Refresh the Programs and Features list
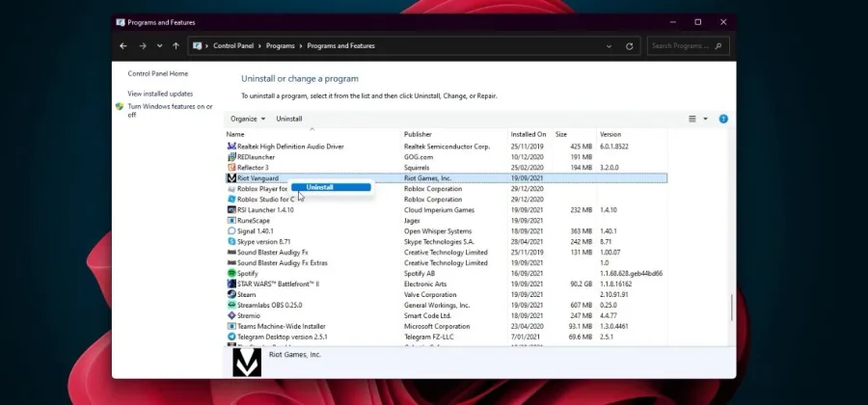The image size is (868, 405). [630, 46]
